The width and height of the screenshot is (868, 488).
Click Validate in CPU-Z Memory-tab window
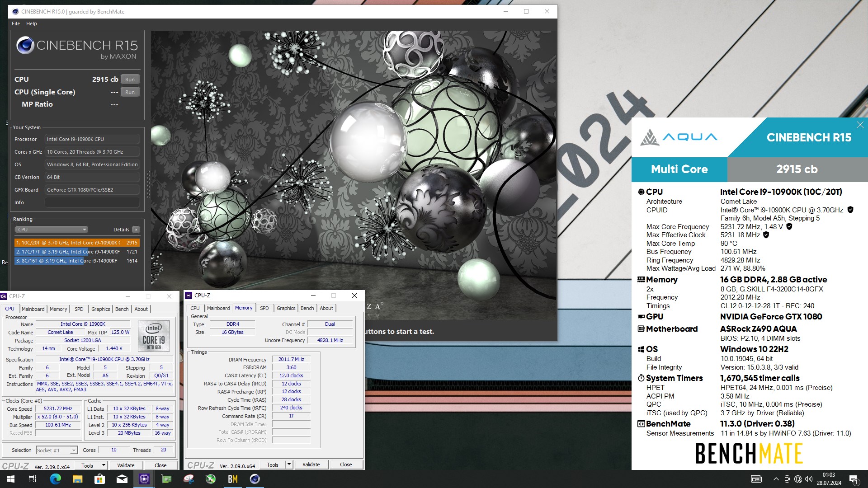311,465
